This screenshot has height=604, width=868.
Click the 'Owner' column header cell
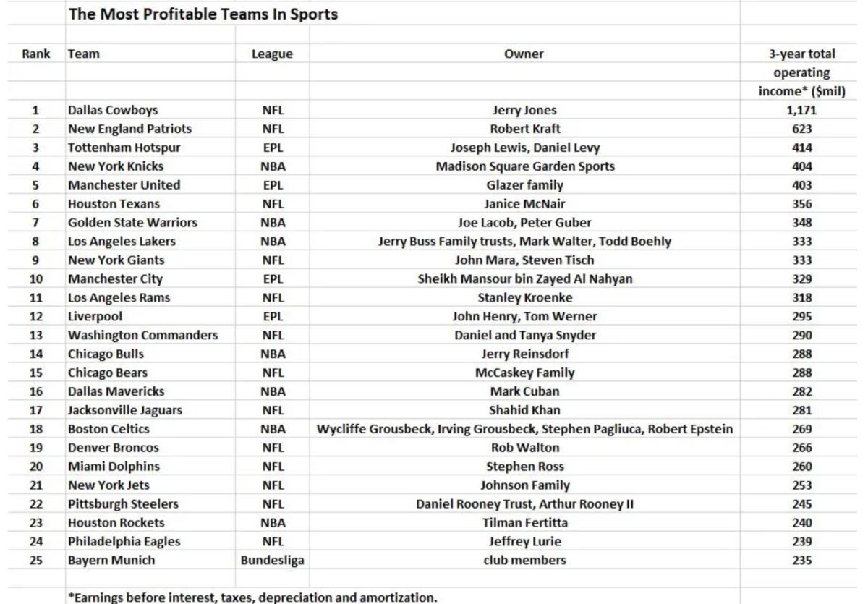tap(524, 54)
